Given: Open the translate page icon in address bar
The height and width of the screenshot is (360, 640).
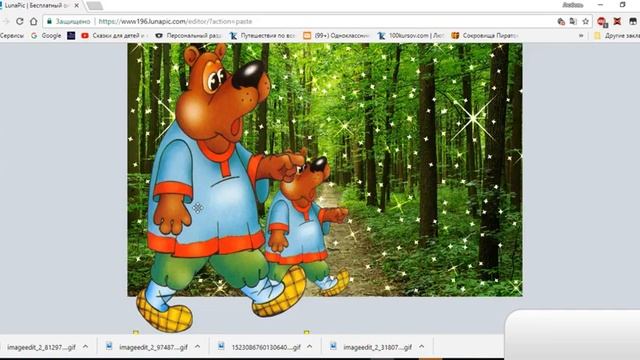Looking at the screenshot, I should pos(573,21).
